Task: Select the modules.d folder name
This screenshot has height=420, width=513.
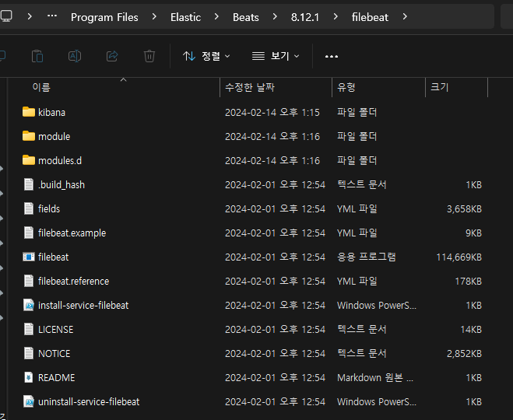Action: [x=60, y=160]
